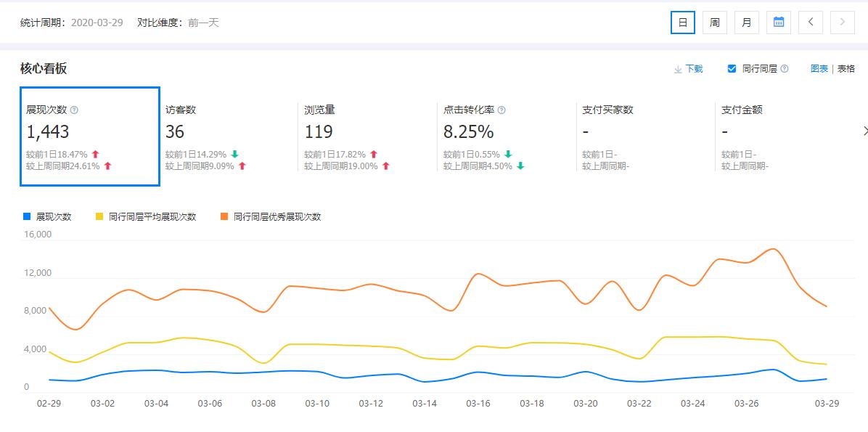This screenshot has height=432, width=868.
Task: Switch to the 周 period tab
Action: tap(715, 23)
